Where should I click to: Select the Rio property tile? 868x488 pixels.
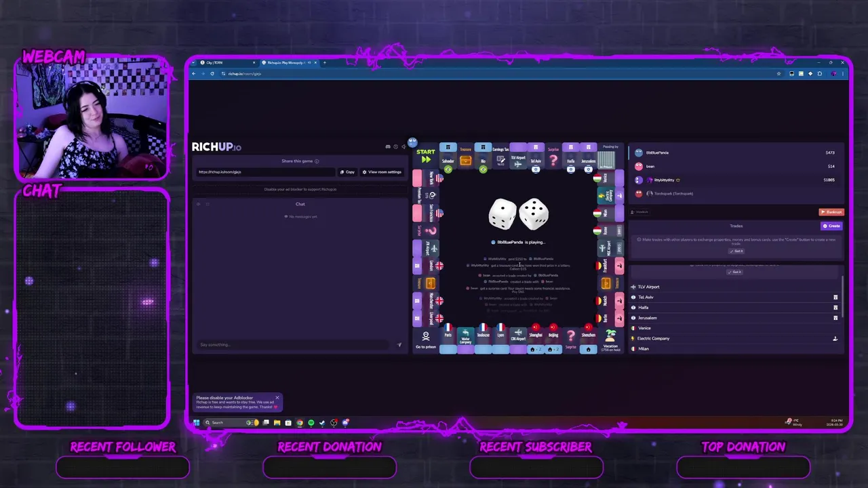(483, 157)
